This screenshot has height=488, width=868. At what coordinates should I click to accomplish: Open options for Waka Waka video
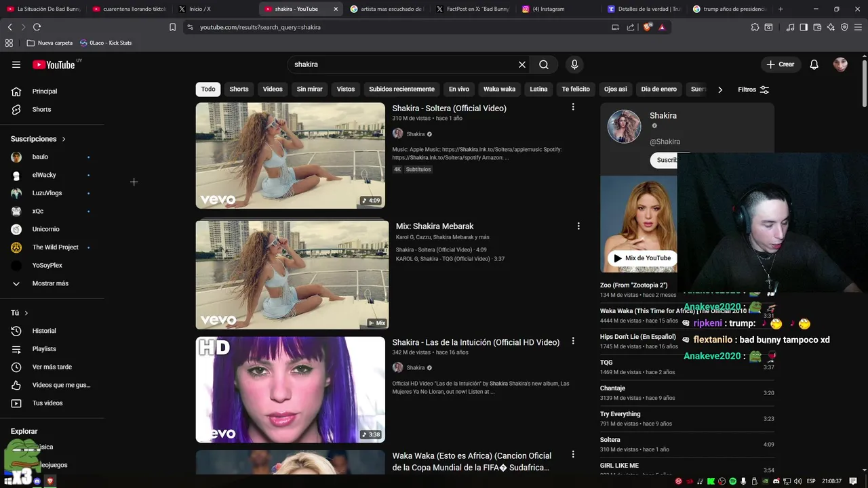point(573,454)
